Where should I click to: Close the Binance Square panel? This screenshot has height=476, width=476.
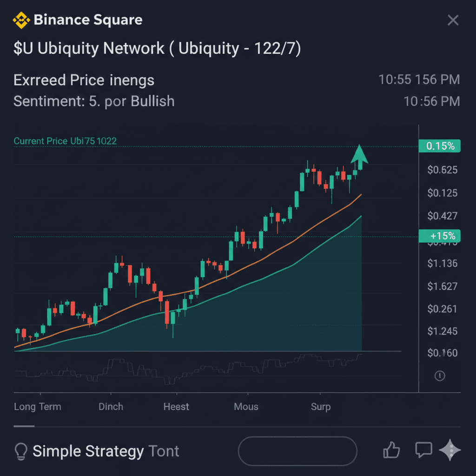click(453, 20)
